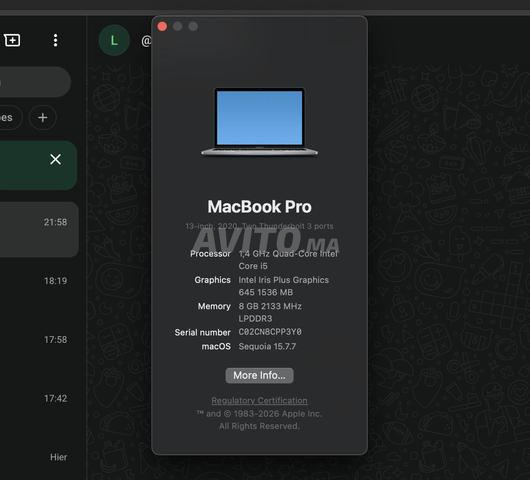
Task: Open the conversation from 17:42
Action: (39, 406)
